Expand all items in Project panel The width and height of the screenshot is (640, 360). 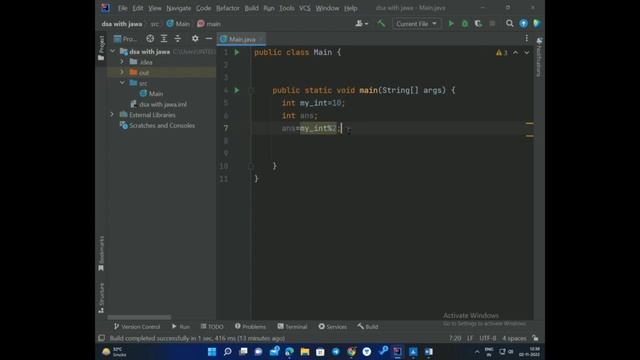point(164,38)
